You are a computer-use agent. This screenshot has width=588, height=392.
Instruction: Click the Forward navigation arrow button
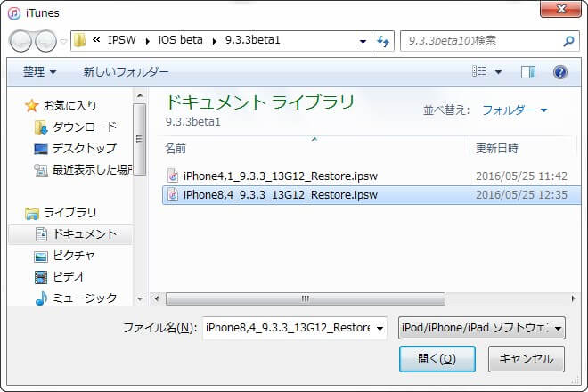coord(45,41)
